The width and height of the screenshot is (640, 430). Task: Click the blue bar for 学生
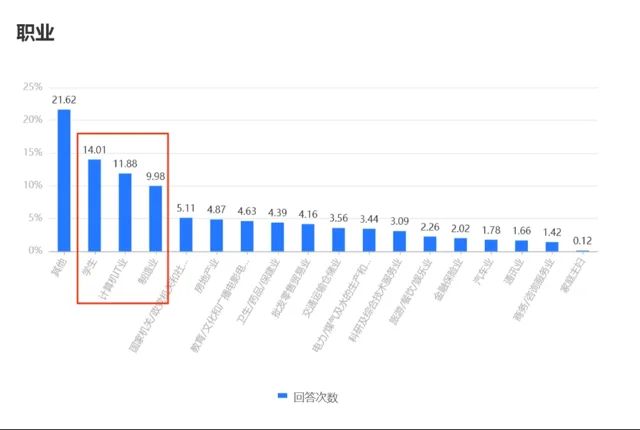point(94,205)
